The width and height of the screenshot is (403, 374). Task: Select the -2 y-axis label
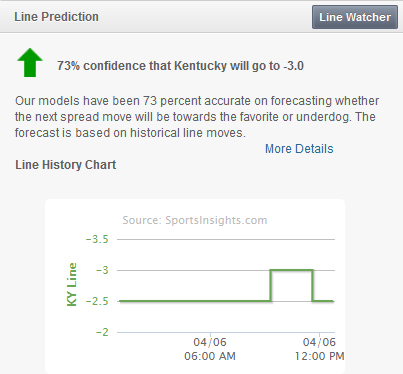[x=102, y=332]
